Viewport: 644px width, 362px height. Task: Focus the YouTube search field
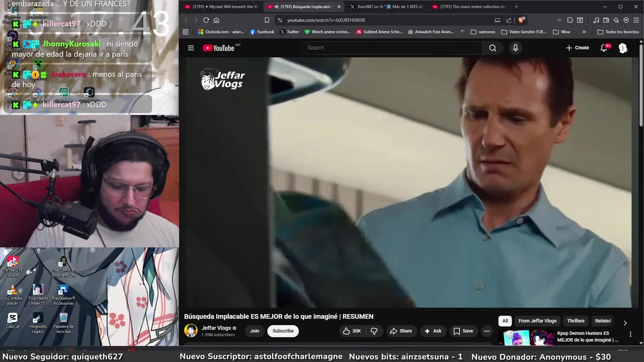click(x=392, y=48)
